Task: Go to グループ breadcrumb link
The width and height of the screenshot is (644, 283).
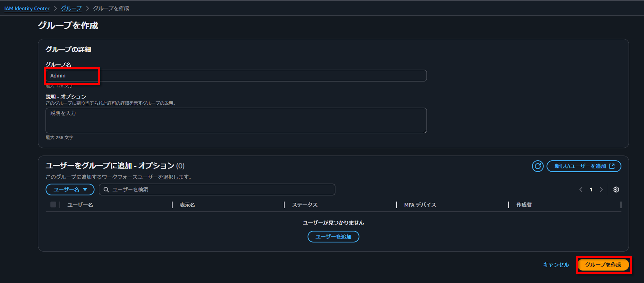Action: 71,8
